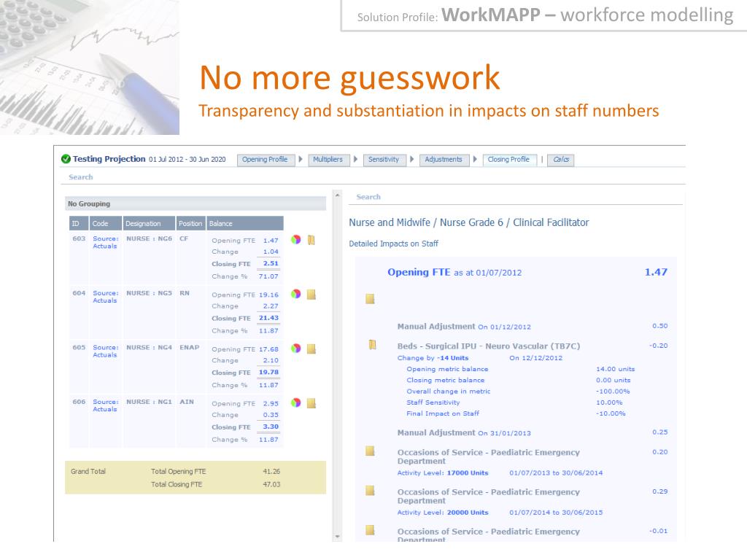This screenshot has width=747, height=560.
Task: Open Source: Actuals link for row 605
Action: pos(105,351)
